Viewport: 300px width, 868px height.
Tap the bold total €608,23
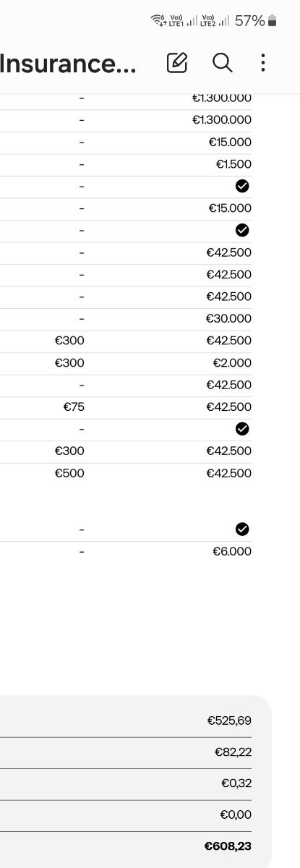[228, 846]
